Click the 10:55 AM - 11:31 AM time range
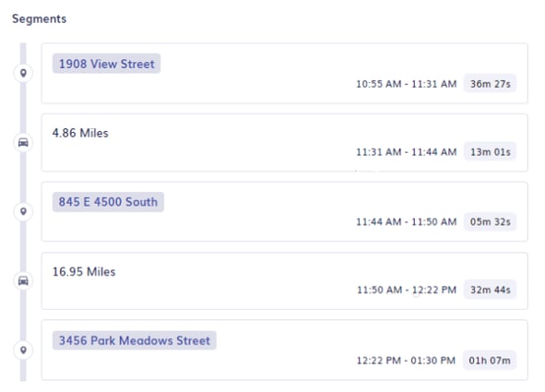This screenshot has width=545, height=392. tap(407, 84)
